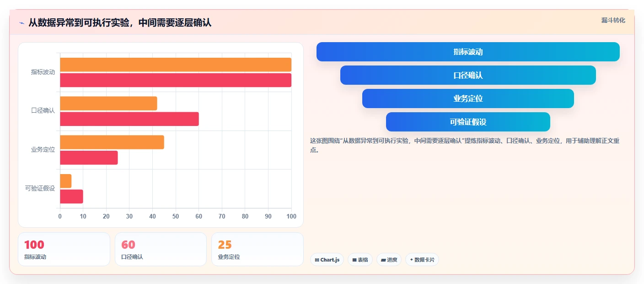Viewport: 644px width, 284px height.
Task: Click the x-axis tick label 40
Action: pos(152,217)
